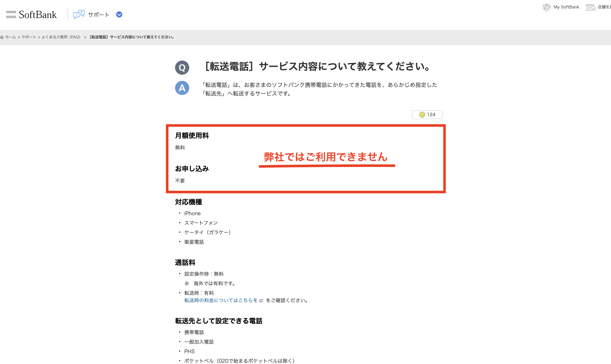Click the 携帯電話 list item
Image resolution: width=611 pixels, height=364 pixels.
click(x=194, y=332)
